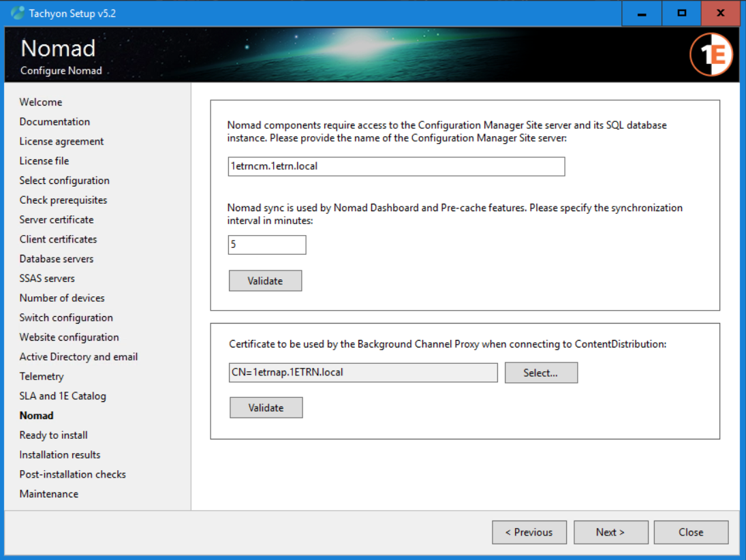The height and width of the screenshot is (560, 746).
Task: Maximize the Tachyon Setup window
Action: (681, 13)
